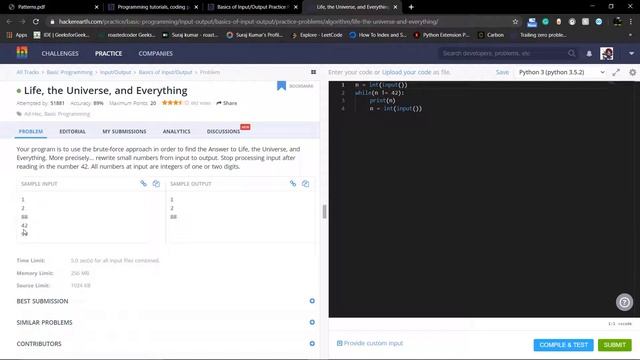This screenshot has width=640, height=360.
Task: Copy the sample output to clipboard
Action: point(305,183)
